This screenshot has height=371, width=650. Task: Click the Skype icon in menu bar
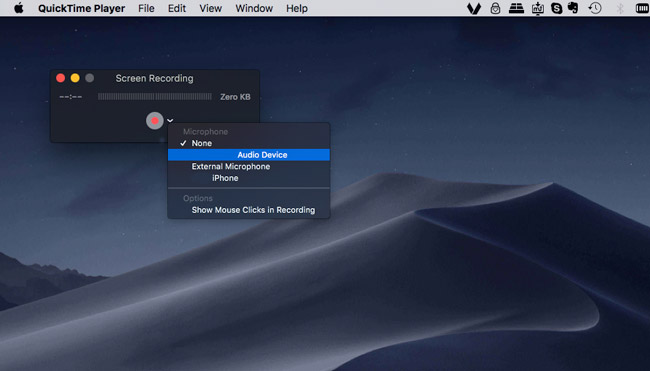557,8
